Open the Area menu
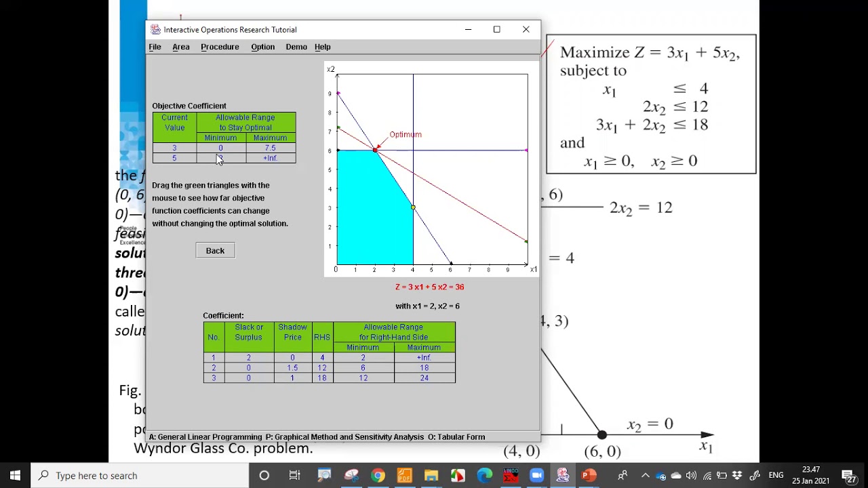 pos(180,47)
